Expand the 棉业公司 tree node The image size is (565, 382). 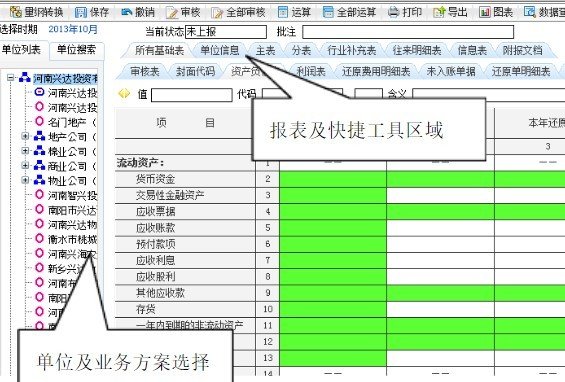[25, 151]
